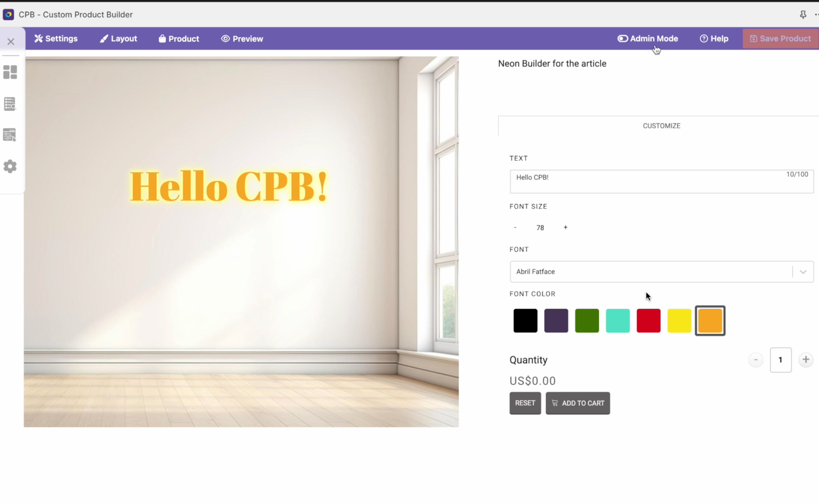Open the Preview menu item
Screen dimensions: 819x504
tap(242, 39)
